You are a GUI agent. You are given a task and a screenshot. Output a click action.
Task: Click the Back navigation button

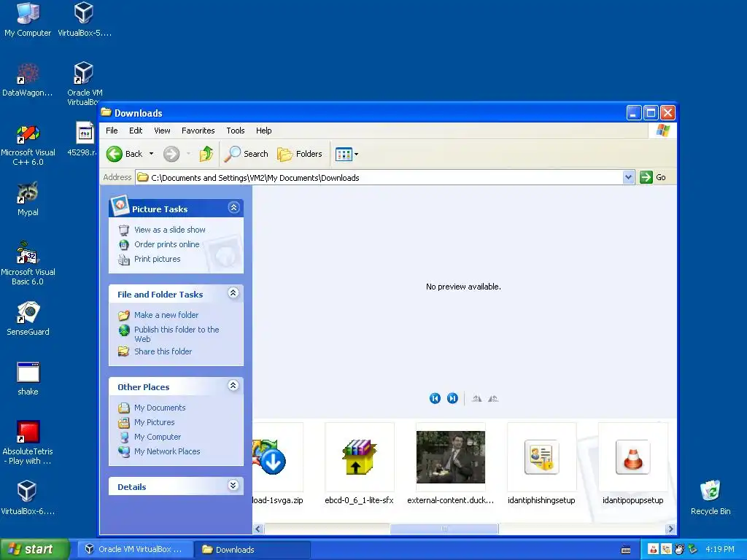click(x=125, y=154)
